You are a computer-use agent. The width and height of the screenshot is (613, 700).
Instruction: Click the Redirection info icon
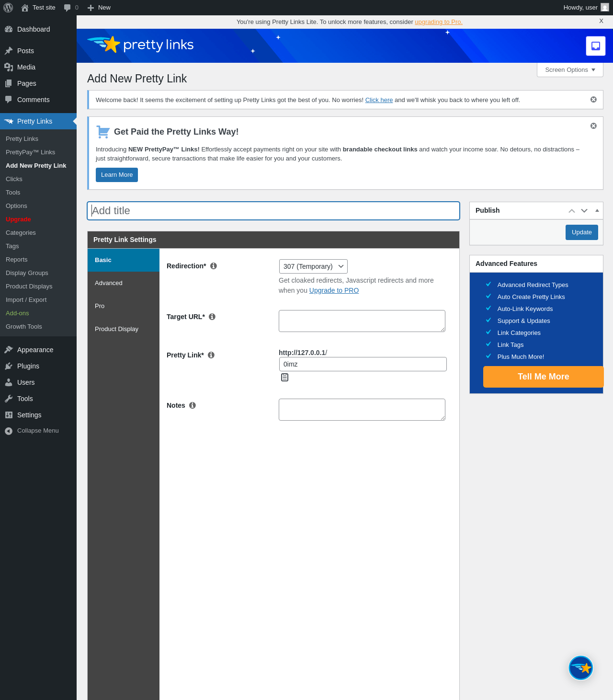click(214, 266)
